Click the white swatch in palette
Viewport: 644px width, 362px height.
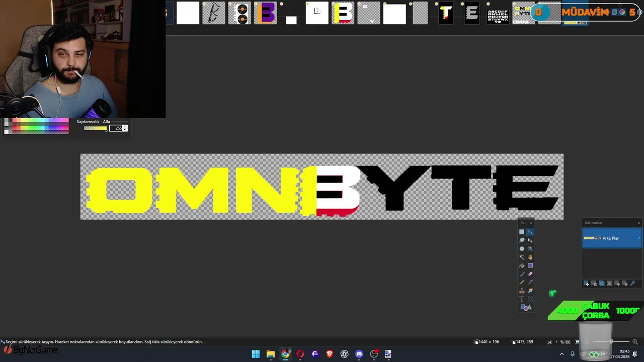[x=6, y=131]
